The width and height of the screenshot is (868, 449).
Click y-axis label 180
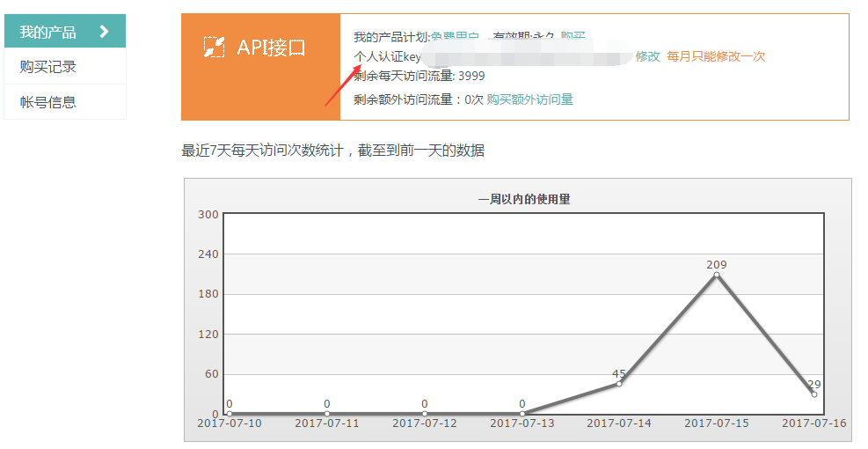[x=208, y=294]
